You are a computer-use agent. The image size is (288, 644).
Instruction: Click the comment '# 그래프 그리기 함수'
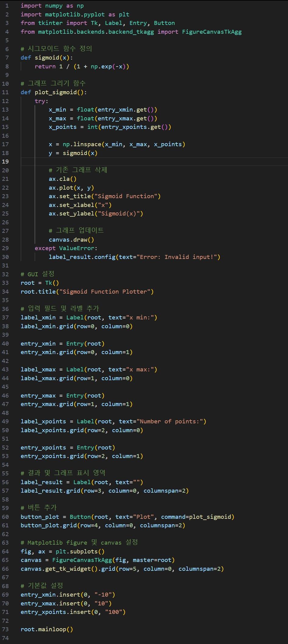click(53, 84)
